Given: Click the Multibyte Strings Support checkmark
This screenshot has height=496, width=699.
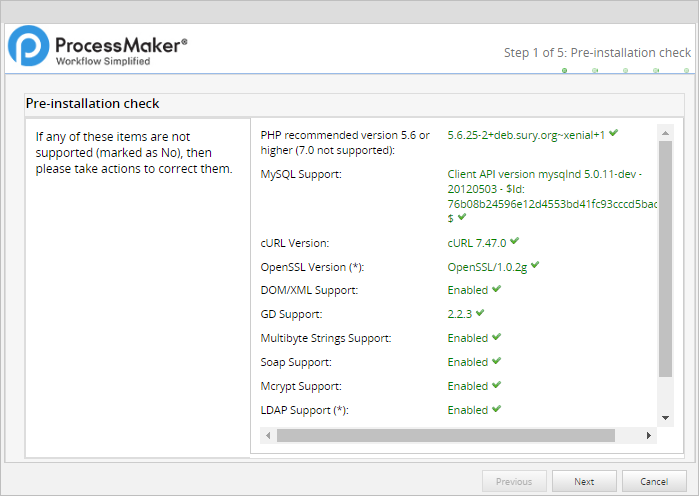Looking at the screenshot, I should click(496, 338).
